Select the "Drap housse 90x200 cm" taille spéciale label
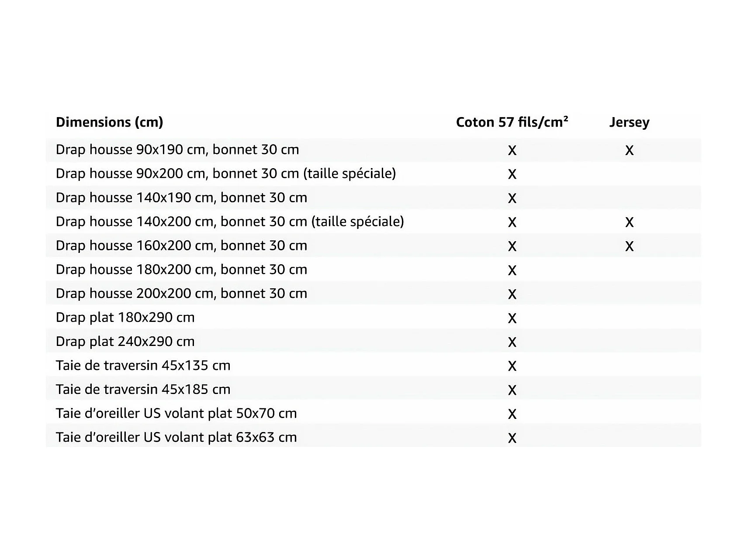 [x=225, y=173]
